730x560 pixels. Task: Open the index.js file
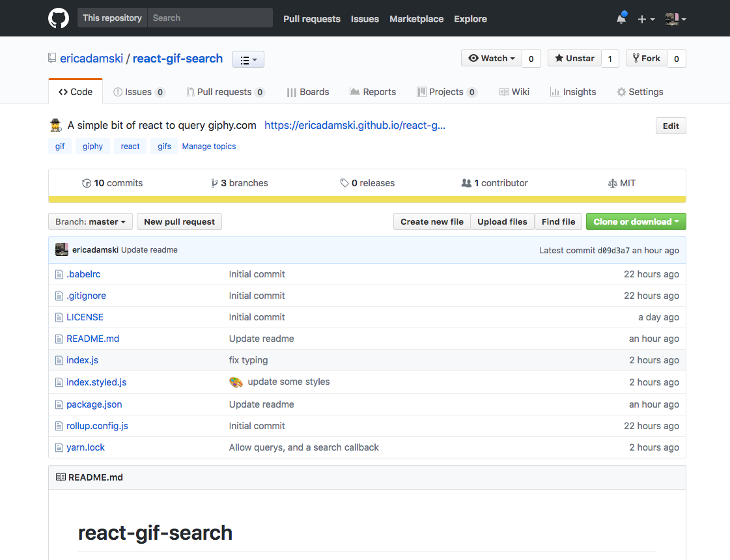tap(83, 360)
